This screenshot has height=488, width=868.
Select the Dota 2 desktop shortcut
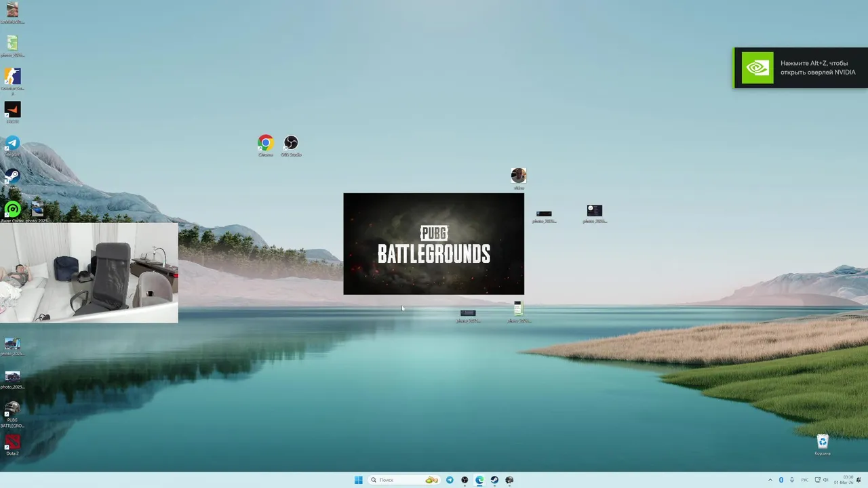tap(12, 444)
